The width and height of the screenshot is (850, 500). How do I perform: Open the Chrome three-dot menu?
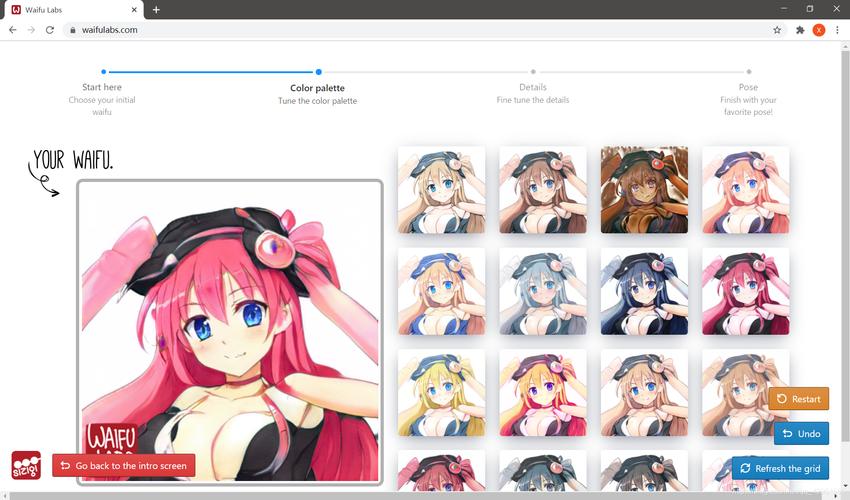tap(838, 30)
